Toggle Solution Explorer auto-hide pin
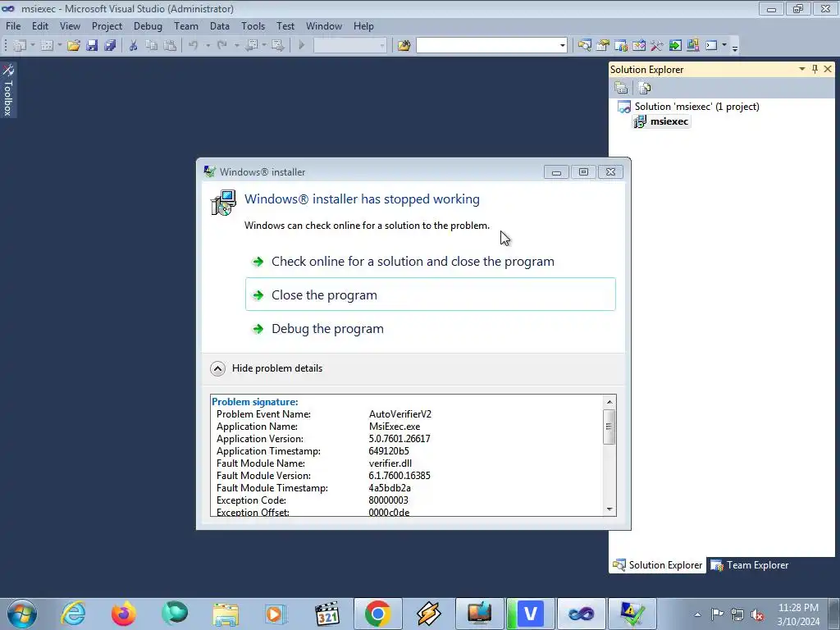Viewport: 840px width, 630px height. (x=815, y=69)
